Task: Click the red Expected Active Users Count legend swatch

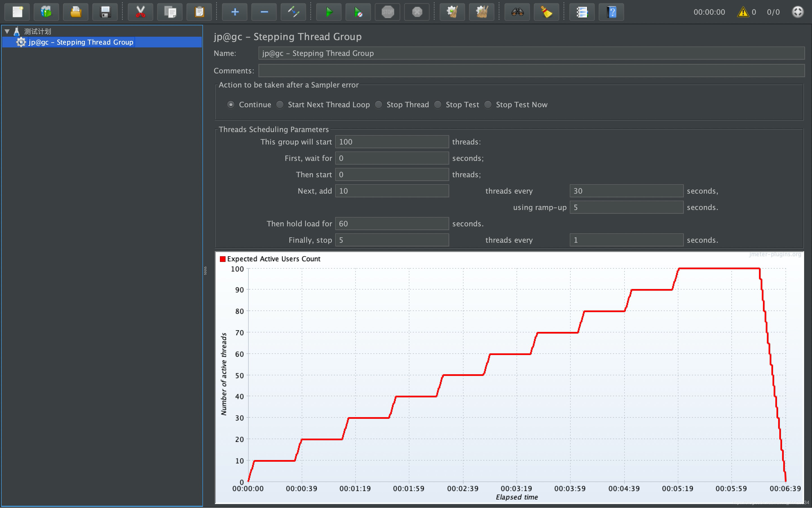Action: [x=222, y=259]
